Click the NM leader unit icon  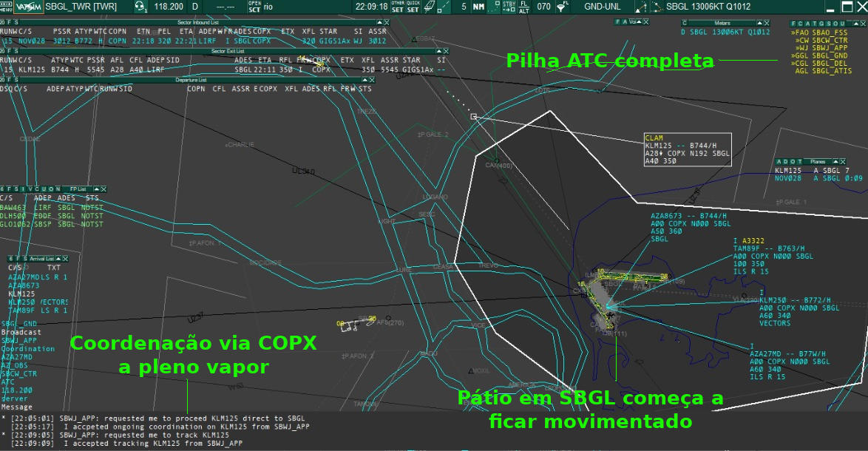click(x=479, y=7)
